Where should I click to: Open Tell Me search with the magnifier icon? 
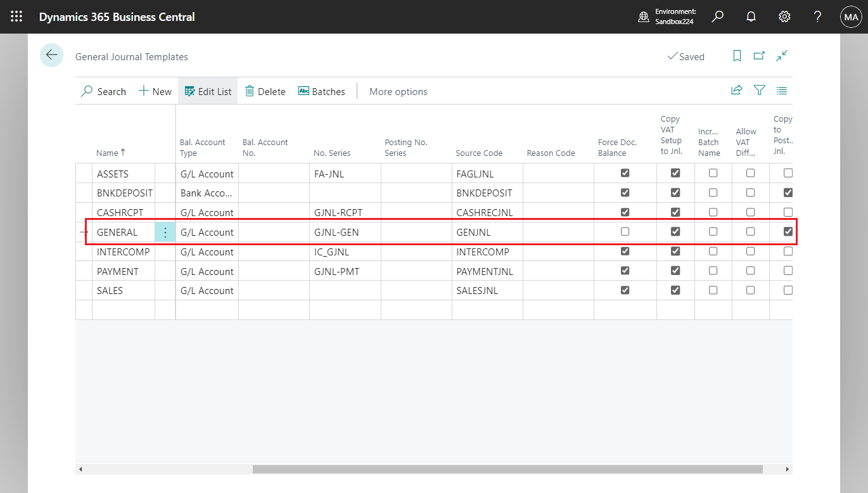click(x=717, y=16)
